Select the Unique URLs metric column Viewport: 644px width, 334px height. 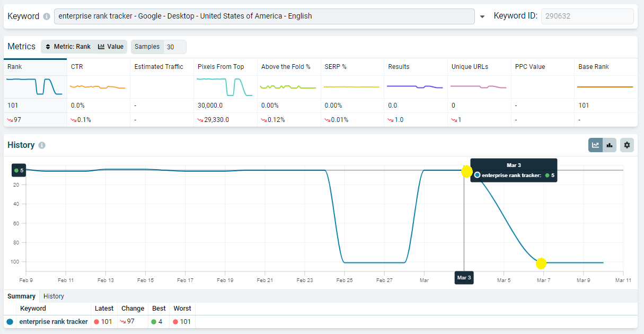(479, 67)
